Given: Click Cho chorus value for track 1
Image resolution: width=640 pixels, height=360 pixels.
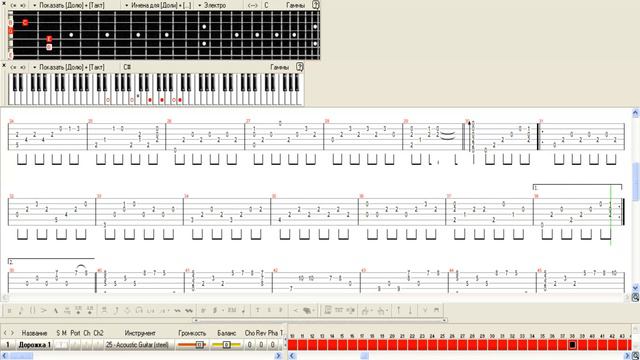Looking at the screenshot, I should pyautogui.click(x=249, y=345).
